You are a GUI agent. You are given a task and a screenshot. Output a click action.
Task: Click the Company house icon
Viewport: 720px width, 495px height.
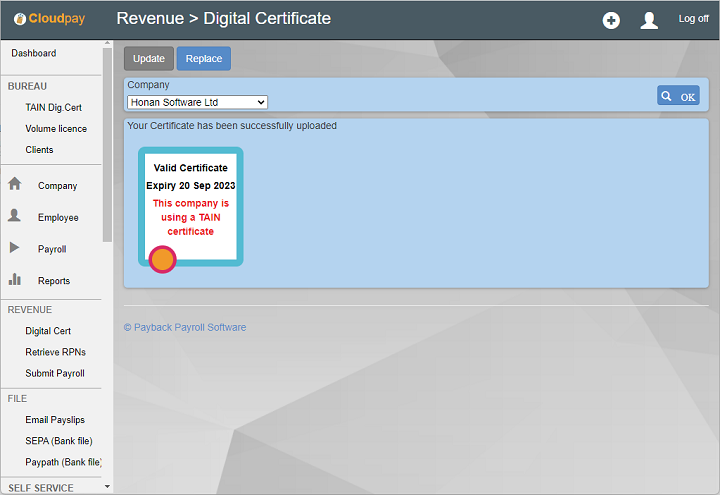pos(15,184)
